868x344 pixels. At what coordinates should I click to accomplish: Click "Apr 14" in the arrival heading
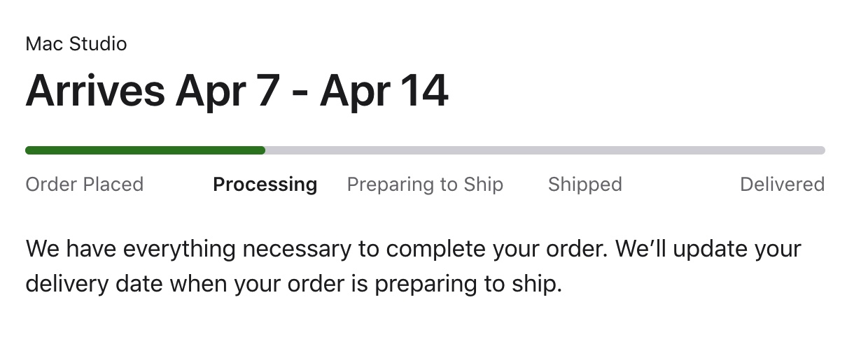[x=384, y=91]
